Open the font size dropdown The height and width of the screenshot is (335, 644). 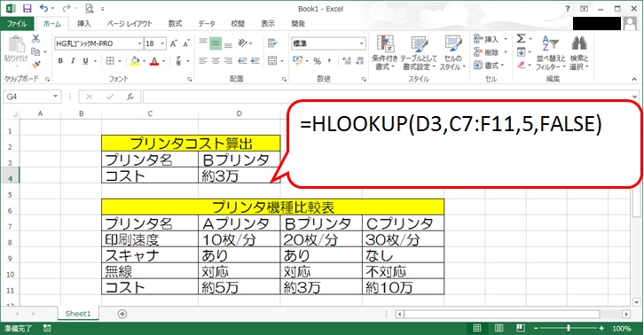click(x=163, y=43)
